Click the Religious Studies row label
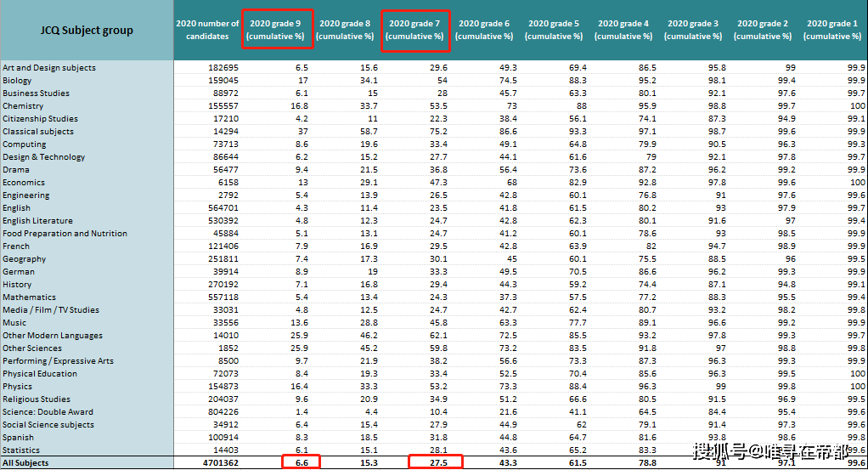 point(37,399)
